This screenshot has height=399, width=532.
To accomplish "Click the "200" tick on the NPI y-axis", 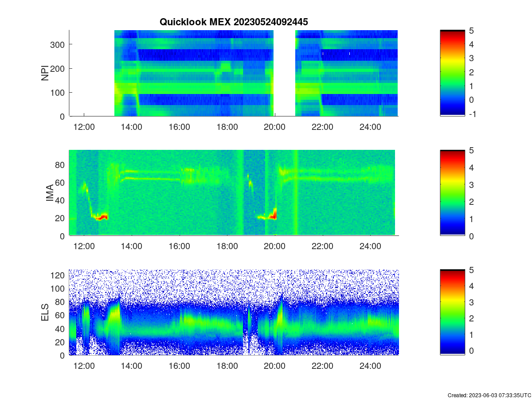I will [x=58, y=68].
